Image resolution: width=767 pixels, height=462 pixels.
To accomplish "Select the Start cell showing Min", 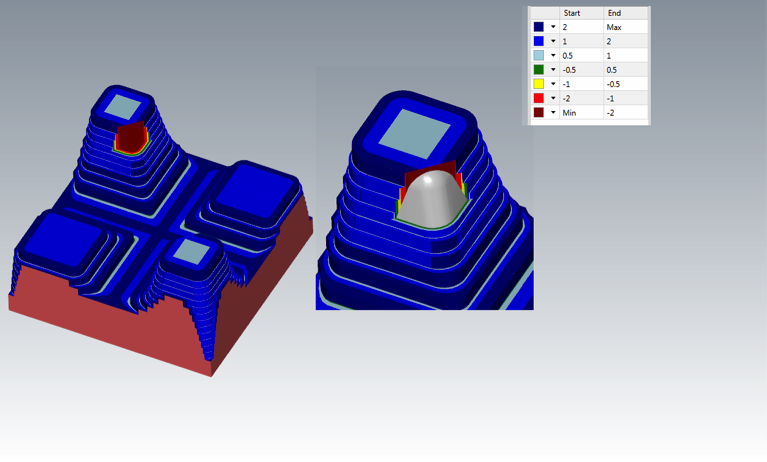I will (581, 112).
